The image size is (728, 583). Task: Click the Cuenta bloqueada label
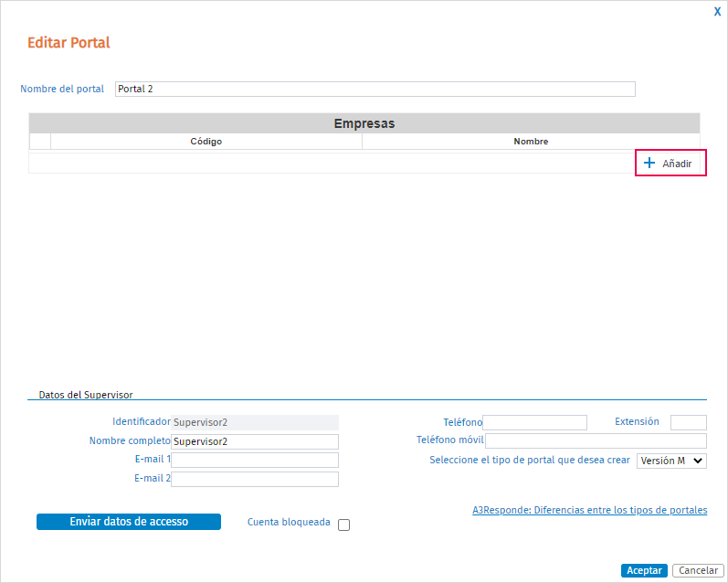click(x=289, y=522)
